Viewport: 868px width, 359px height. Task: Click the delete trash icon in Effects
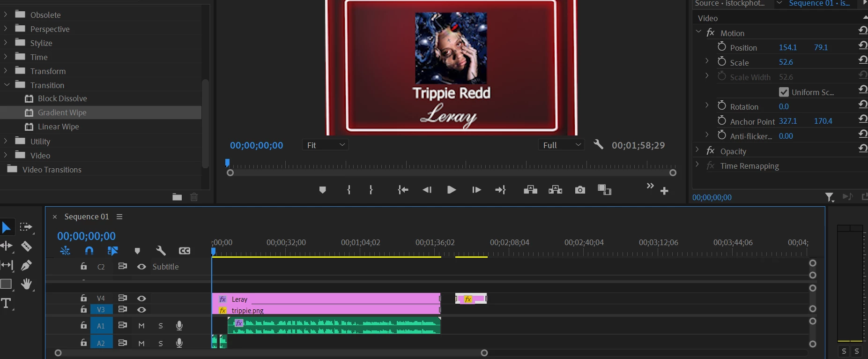coord(194,197)
